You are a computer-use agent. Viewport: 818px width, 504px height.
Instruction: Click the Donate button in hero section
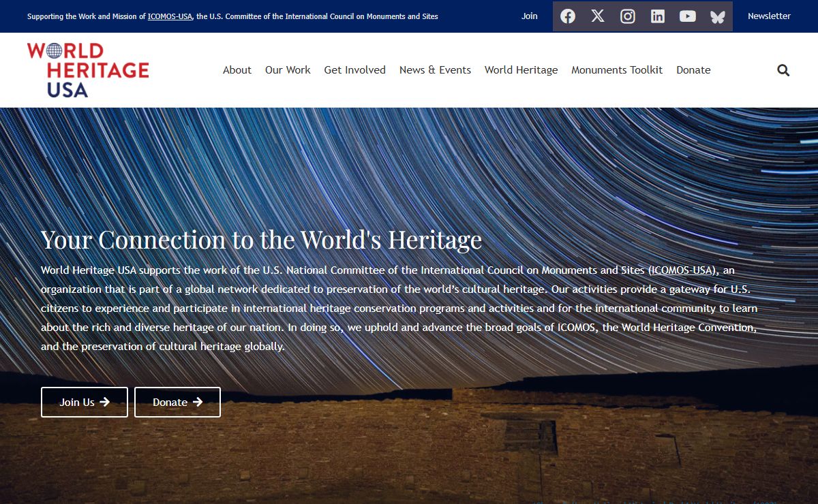(x=177, y=402)
